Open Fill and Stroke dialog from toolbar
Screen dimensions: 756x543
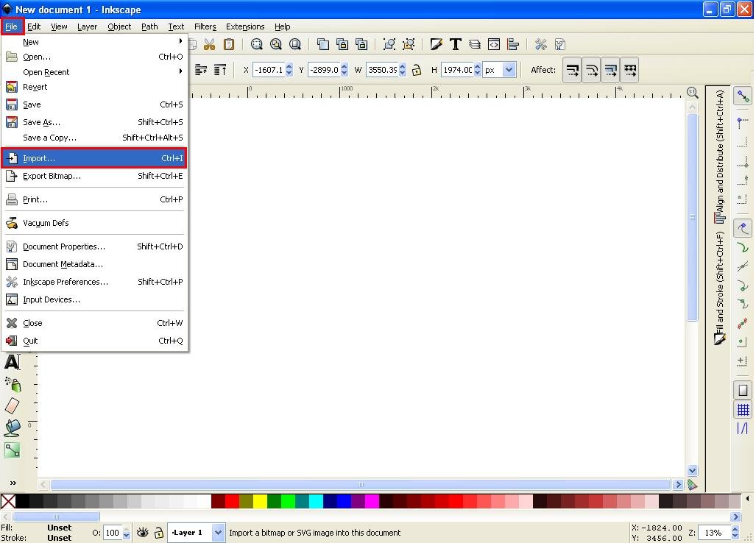437,45
